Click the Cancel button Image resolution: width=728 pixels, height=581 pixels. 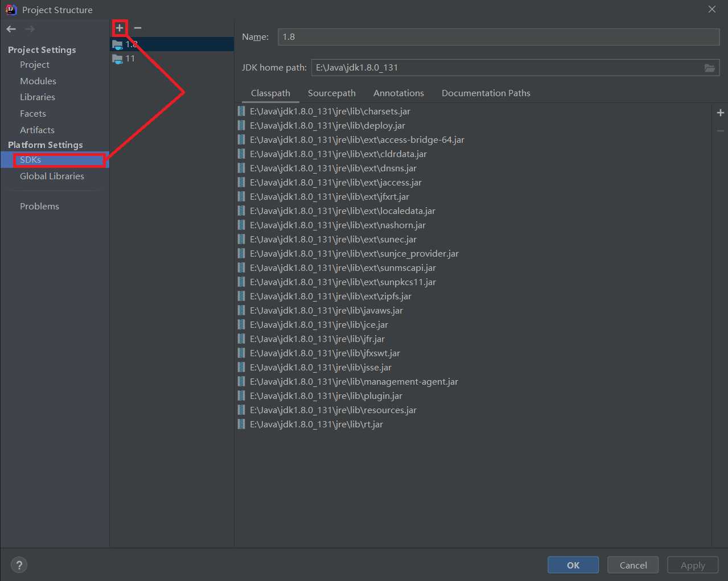633,565
